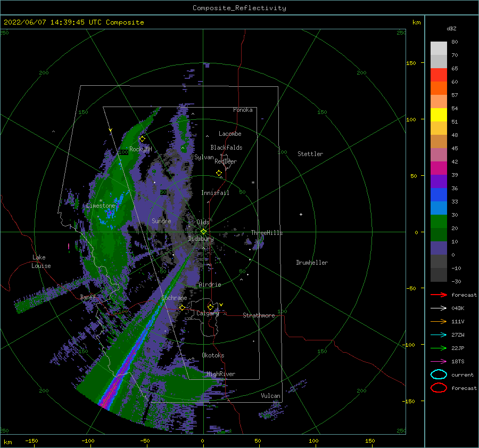
Task: Click the dBZ heading above the color scale
Action: click(451, 28)
